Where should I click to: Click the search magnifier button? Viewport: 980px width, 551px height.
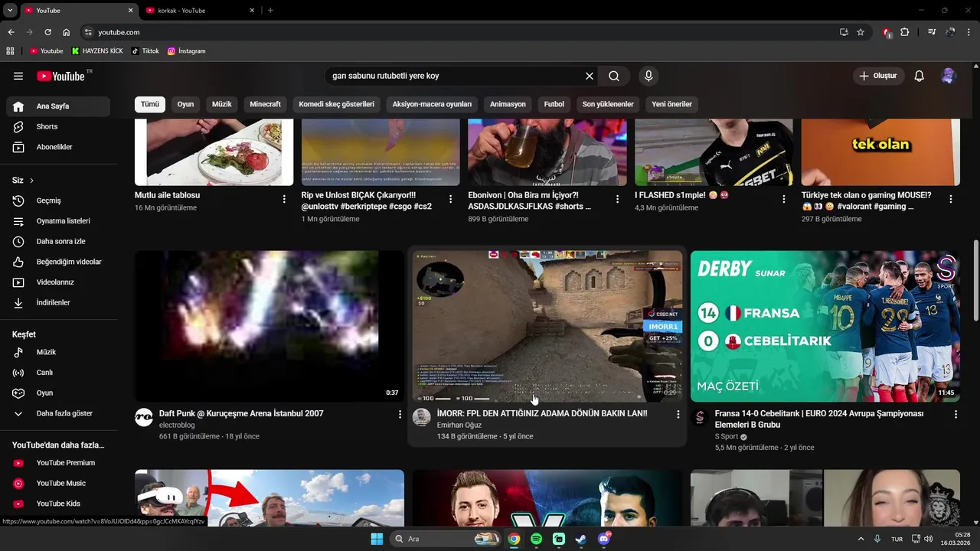tap(614, 76)
